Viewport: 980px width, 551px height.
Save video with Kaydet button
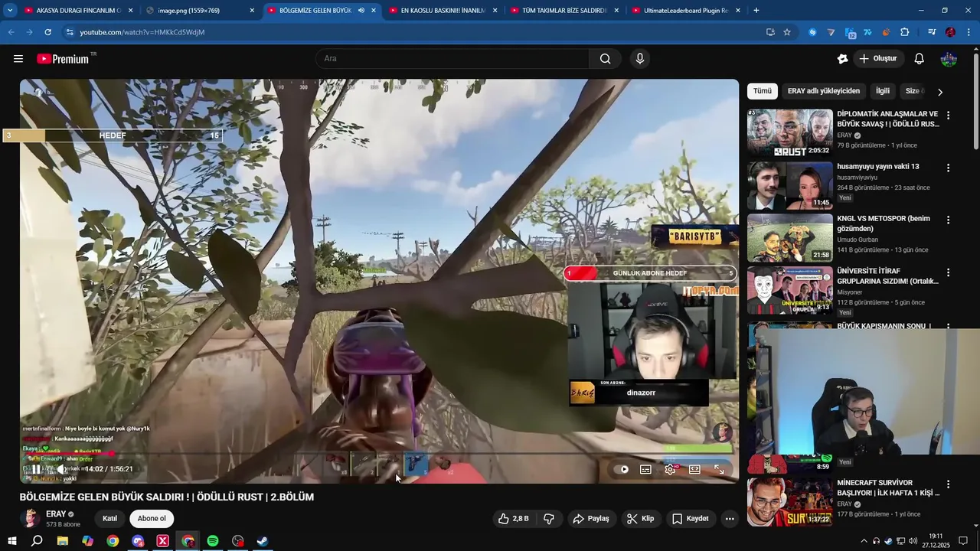point(691,519)
